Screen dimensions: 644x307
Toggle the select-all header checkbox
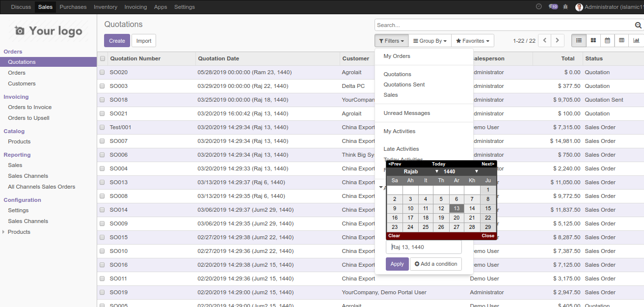click(103, 58)
